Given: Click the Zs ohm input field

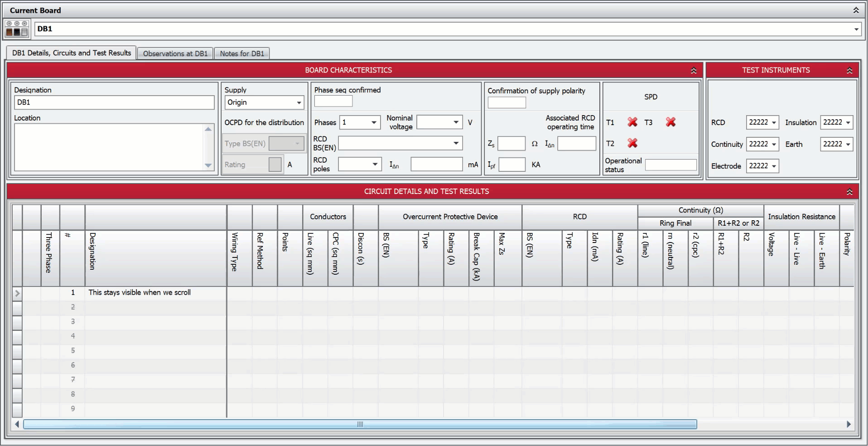Looking at the screenshot, I should [x=511, y=144].
